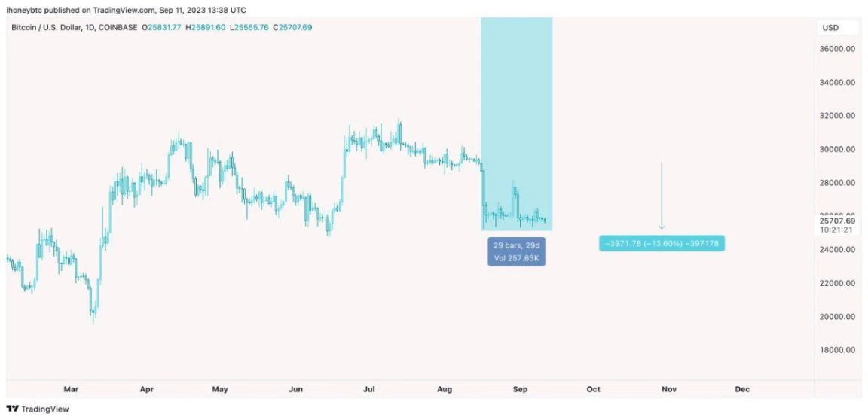Click the closing price value C25707.69
The width and height of the screenshot is (868, 420).
292,28
